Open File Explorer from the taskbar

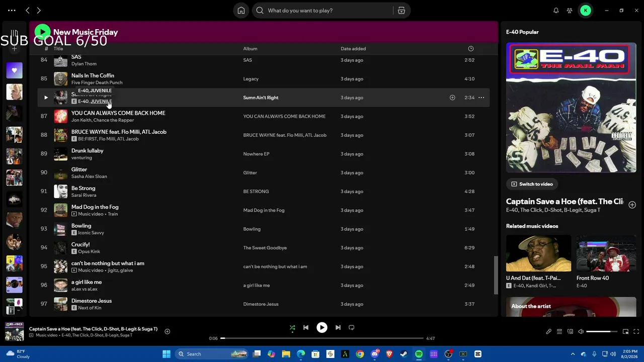point(286,354)
